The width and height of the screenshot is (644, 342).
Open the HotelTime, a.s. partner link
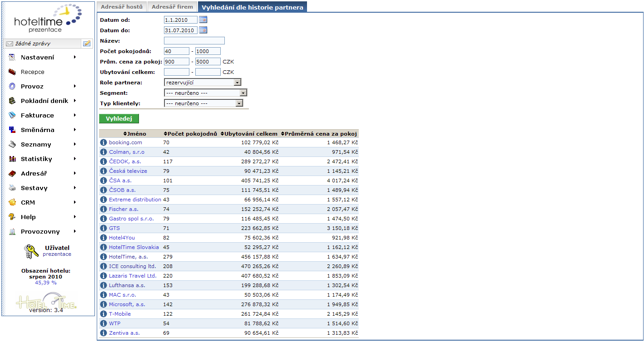[x=129, y=257]
